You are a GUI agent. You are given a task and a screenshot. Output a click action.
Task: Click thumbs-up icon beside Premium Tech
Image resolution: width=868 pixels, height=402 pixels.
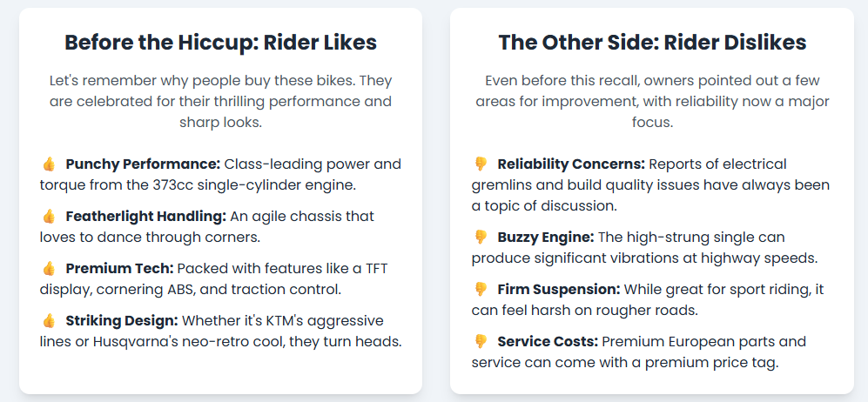[x=48, y=268]
